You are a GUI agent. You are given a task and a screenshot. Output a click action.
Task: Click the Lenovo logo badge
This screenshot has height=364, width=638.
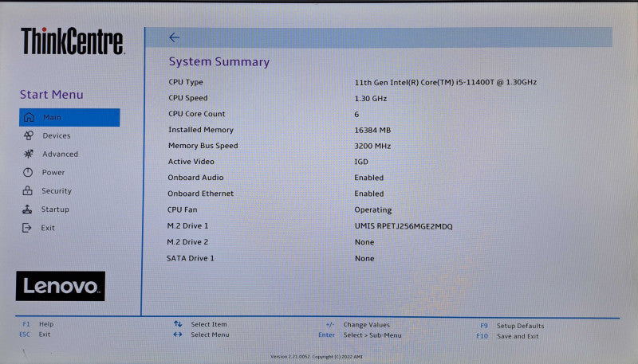(61, 287)
